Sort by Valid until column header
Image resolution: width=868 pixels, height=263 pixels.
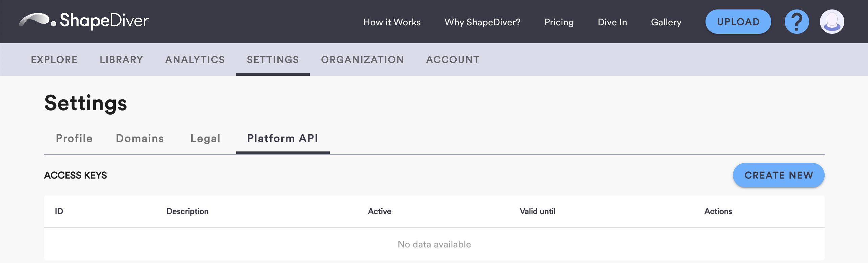pos(537,211)
